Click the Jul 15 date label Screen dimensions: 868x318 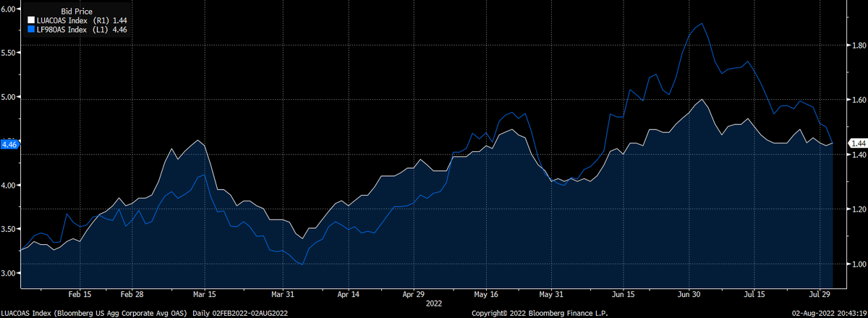tap(754, 295)
